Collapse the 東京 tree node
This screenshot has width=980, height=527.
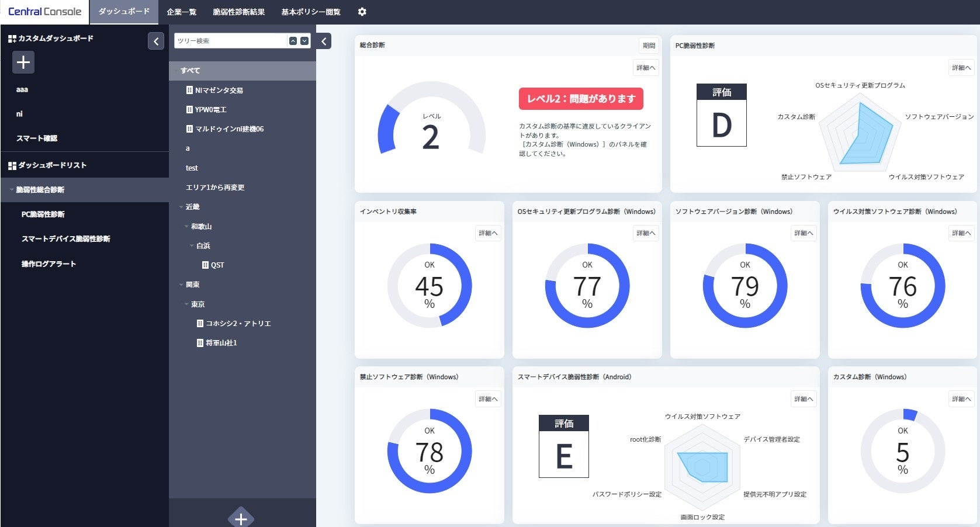coord(186,304)
